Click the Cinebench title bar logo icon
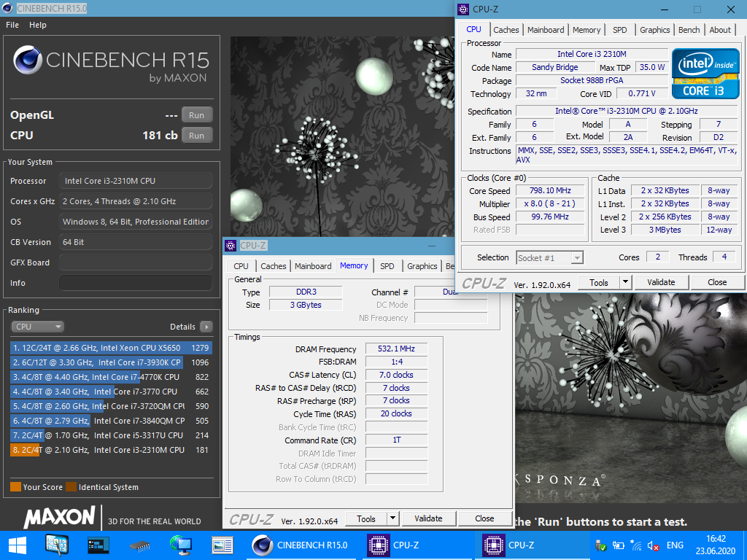Image resolution: width=747 pixels, height=560 pixels. (7, 9)
